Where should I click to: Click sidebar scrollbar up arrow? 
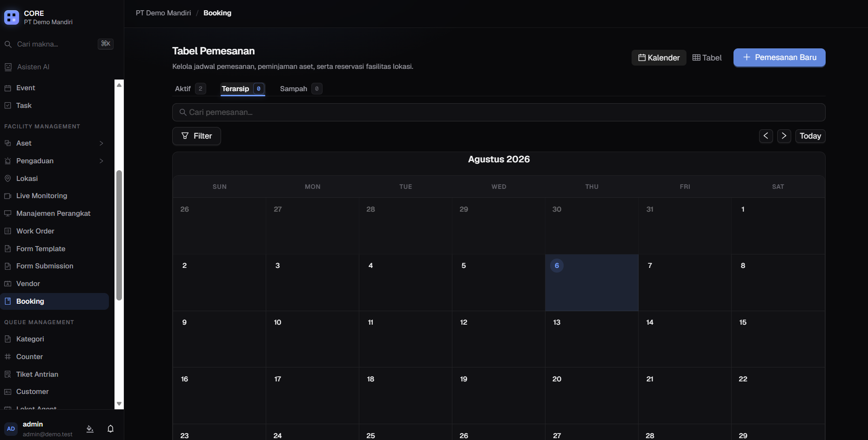click(x=119, y=85)
